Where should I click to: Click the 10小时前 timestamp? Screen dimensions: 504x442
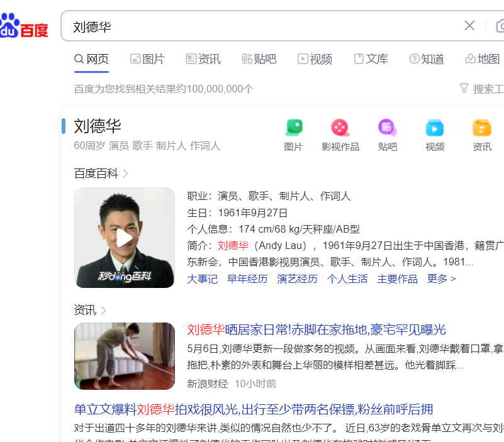pyautogui.click(x=255, y=384)
